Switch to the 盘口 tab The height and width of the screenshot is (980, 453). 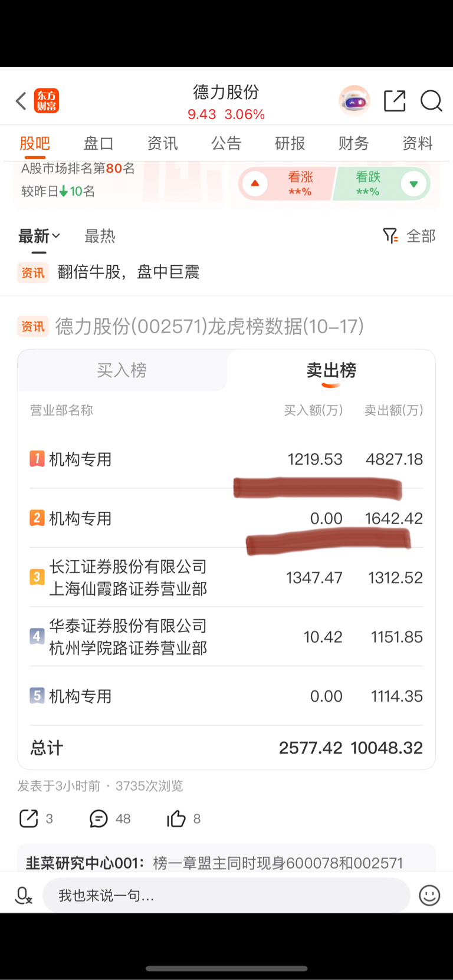[x=99, y=143]
